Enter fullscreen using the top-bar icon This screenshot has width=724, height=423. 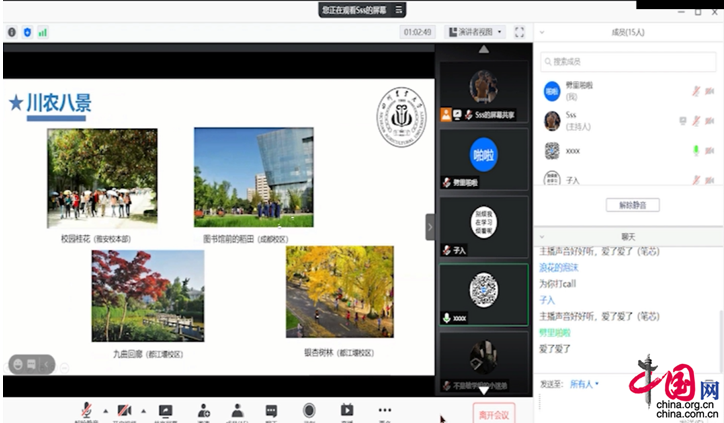(x=519, y=32)
